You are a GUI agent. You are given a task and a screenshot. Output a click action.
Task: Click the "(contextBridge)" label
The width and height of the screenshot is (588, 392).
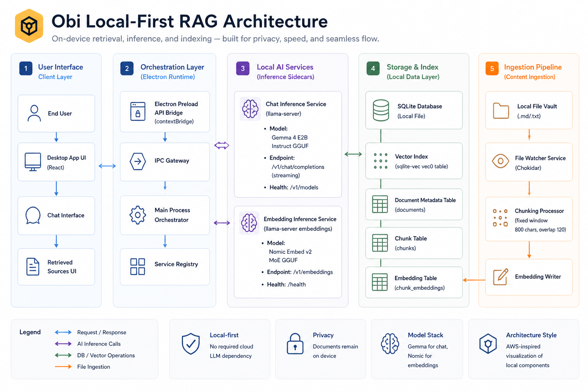(x=174, y=121)
